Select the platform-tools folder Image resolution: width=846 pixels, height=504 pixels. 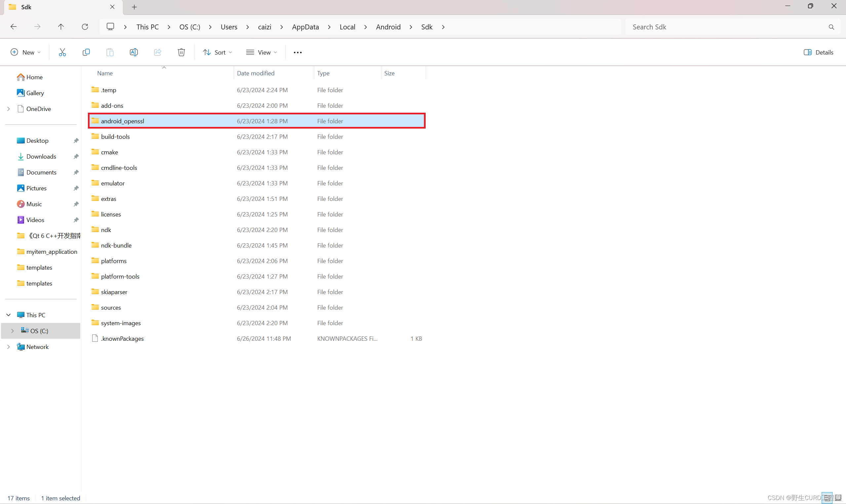point(257,276)
